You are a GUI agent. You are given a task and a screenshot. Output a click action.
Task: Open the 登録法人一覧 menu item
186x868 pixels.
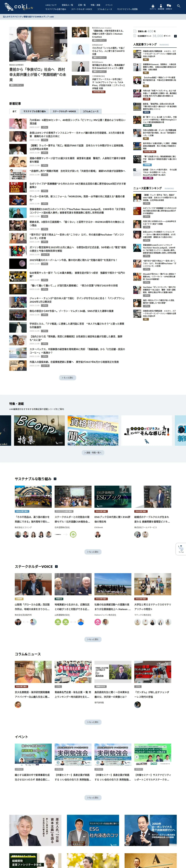67,5
